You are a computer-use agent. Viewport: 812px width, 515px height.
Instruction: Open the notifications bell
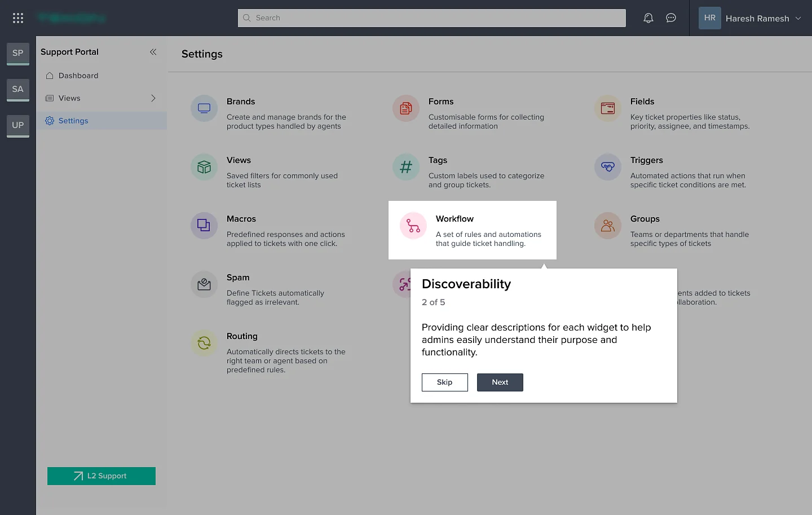point(648,18)
